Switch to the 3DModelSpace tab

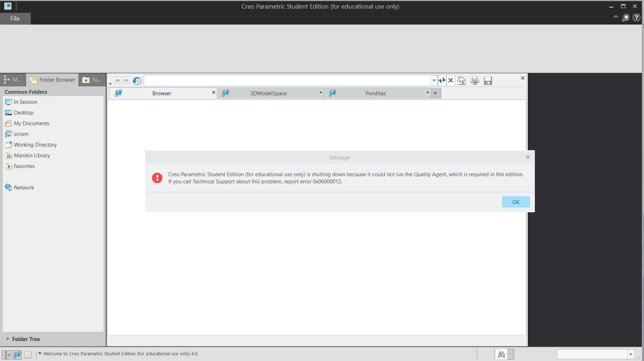268,93
